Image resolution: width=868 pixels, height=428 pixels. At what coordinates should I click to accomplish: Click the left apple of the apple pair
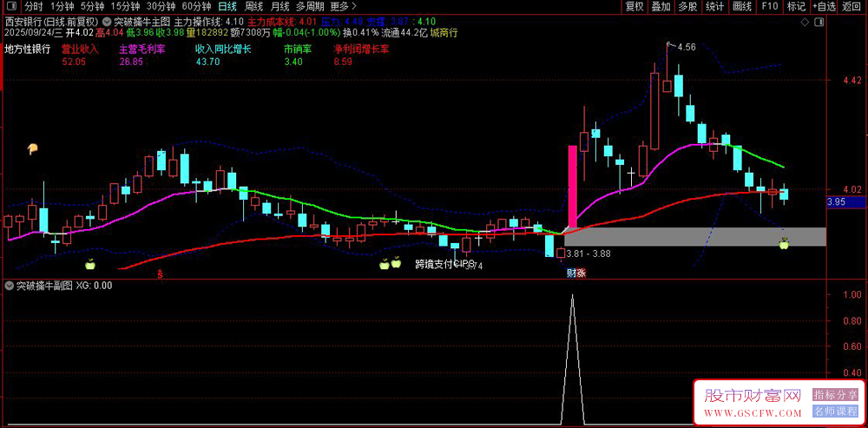tap(385, 264)
